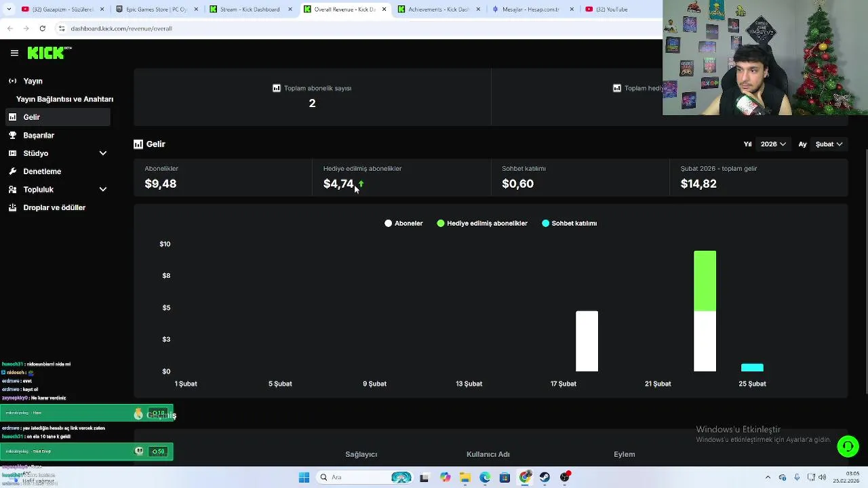Open Chrome from the taskbar
This screenshot has height=488, width=868.
point(525,477)
